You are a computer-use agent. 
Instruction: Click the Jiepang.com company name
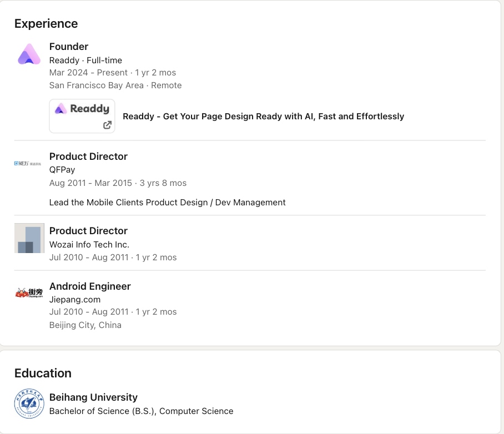pyautogui.click(x=75, y=300)
